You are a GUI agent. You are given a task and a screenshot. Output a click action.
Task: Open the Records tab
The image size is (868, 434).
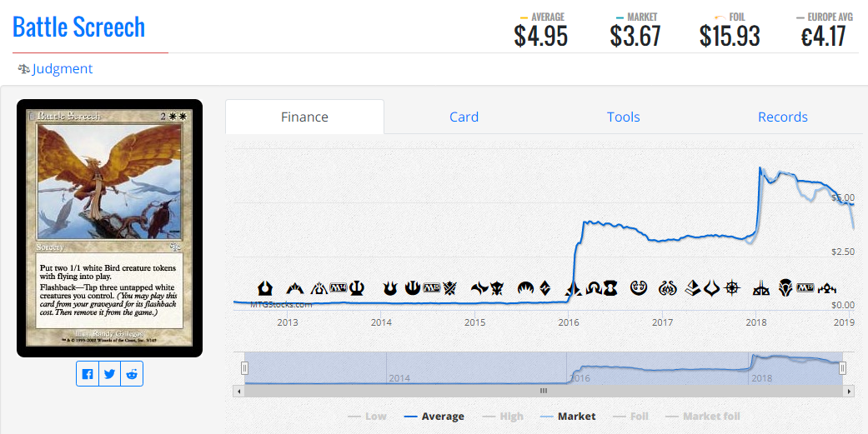pyautogui.click(x=783, y=117)
